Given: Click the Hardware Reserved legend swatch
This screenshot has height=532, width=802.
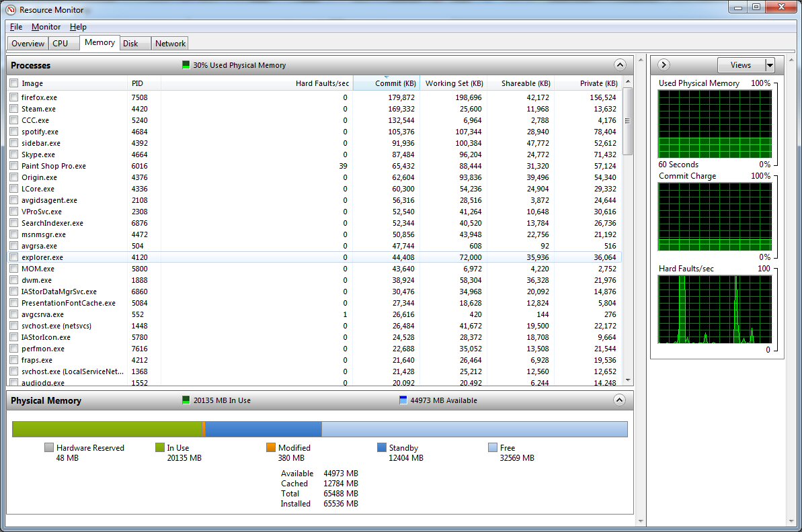Looking at the screenshot, I should [x=49, y=447].
